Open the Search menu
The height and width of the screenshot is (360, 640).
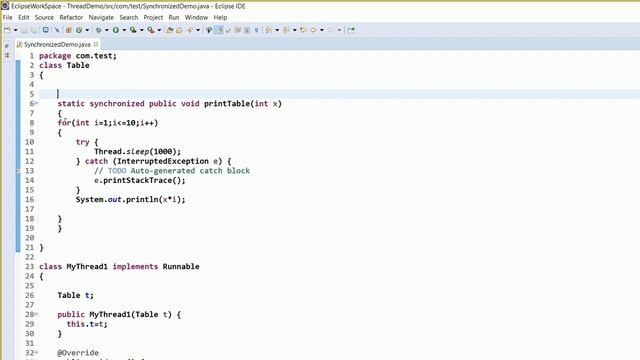129,18
